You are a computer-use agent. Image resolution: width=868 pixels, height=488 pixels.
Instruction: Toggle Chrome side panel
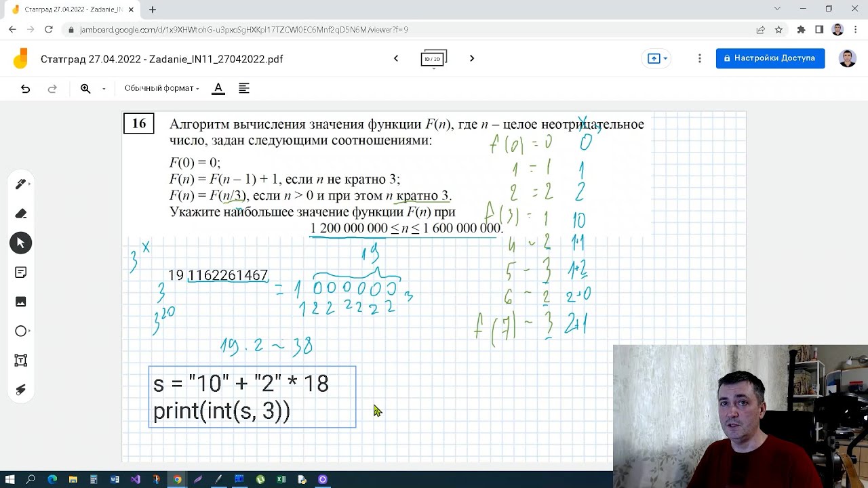[x=819, y=30]
